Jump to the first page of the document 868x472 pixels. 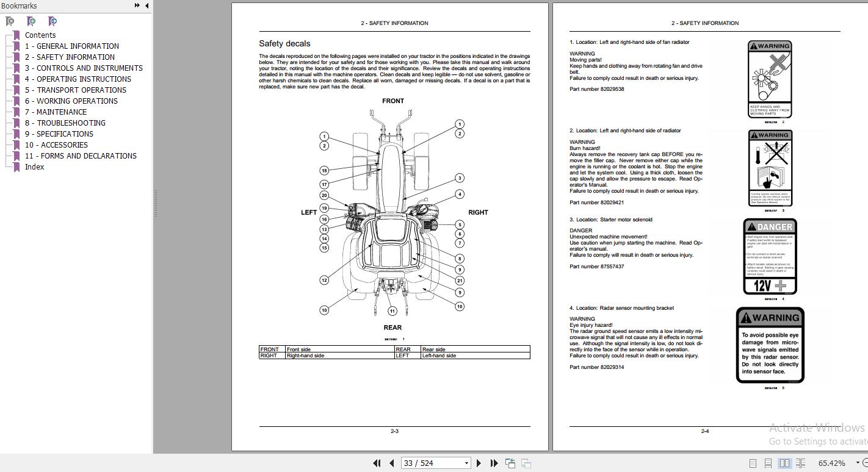[x=377, y=463]
